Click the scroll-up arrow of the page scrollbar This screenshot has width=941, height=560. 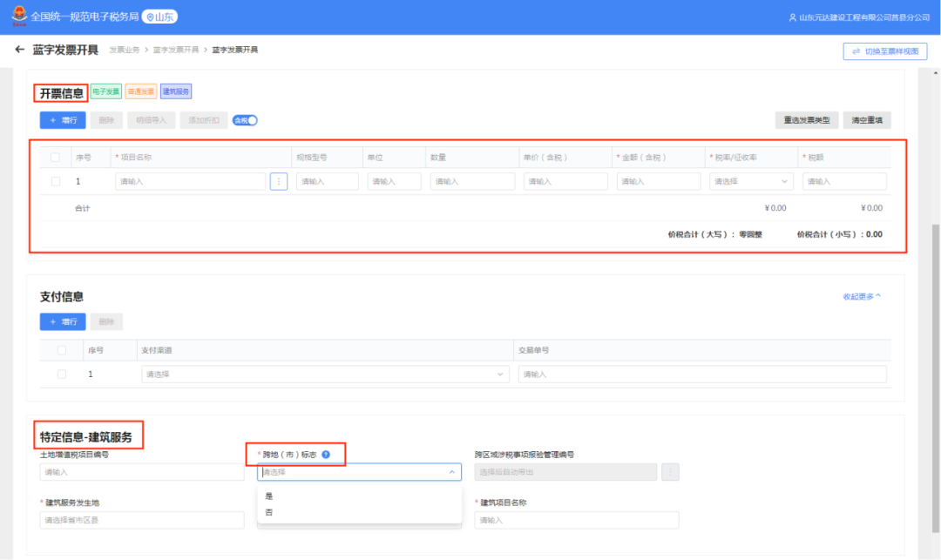[936, 72]
